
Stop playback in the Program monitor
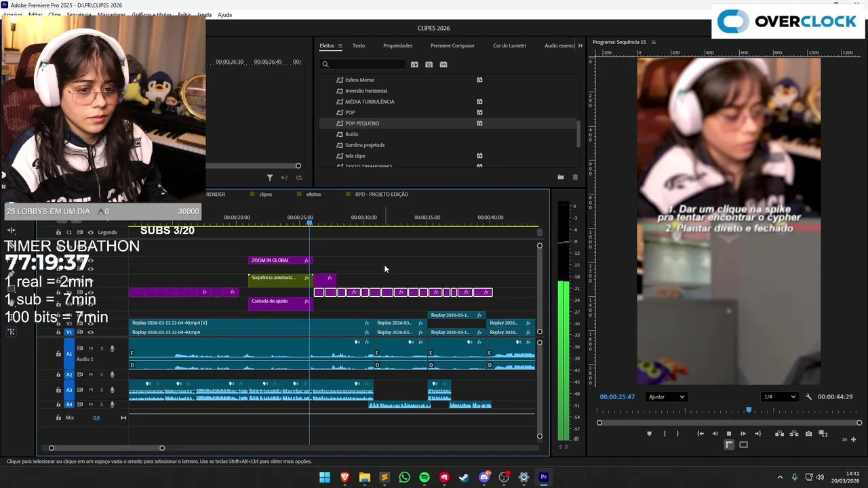click(x=729, y=434)
